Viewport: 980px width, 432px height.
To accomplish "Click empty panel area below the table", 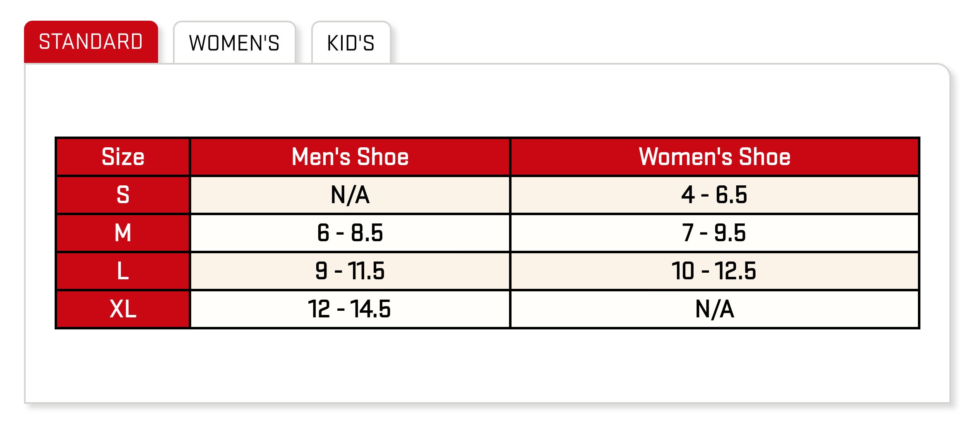I will pos(487,365).
